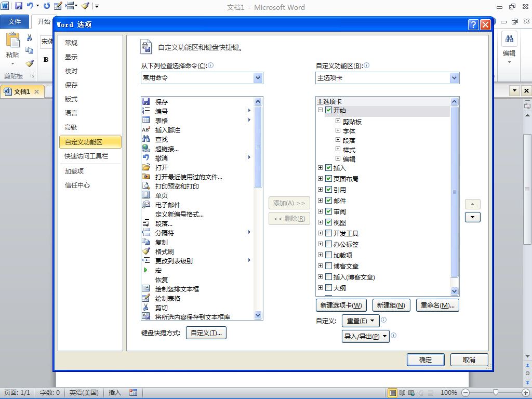The width and height of the screenshot is (532, 399).
Task: Choose the 绘制表格 draw table icon
Action: [x=146, y=298]
